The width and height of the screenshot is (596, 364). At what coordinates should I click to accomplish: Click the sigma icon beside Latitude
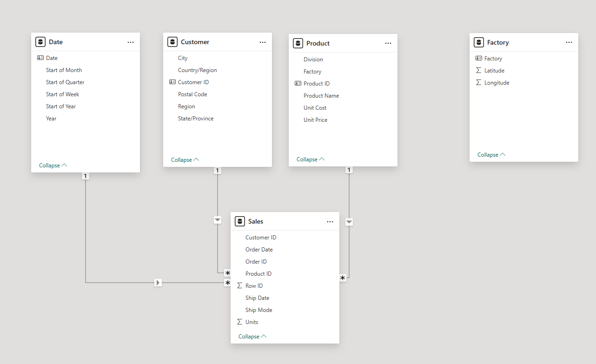[x=479, y=71]
